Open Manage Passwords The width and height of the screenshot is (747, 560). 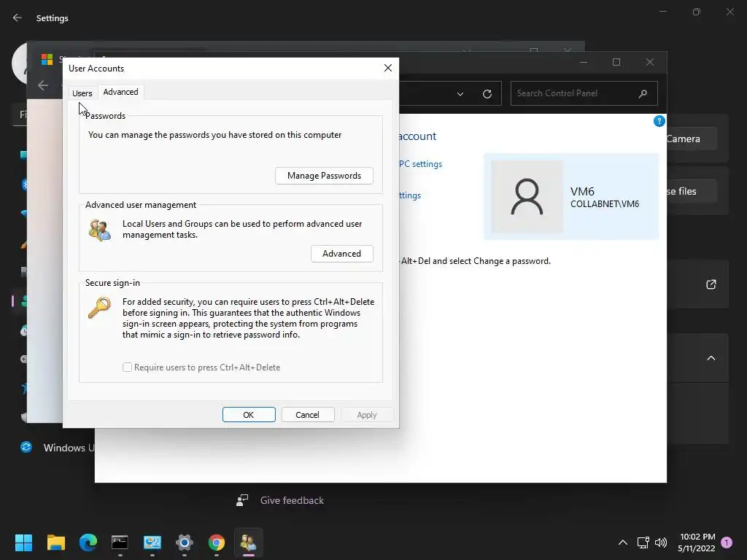coord(324,176)
